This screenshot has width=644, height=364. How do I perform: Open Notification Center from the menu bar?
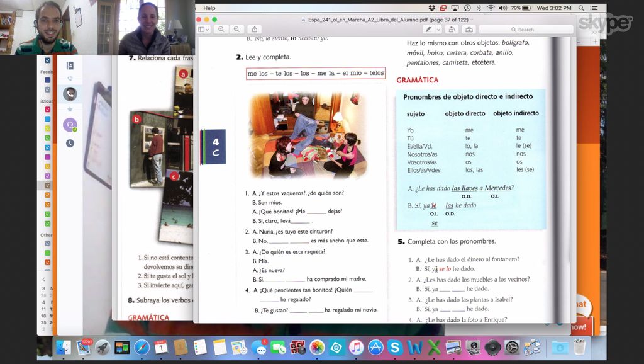click(594, 8)
